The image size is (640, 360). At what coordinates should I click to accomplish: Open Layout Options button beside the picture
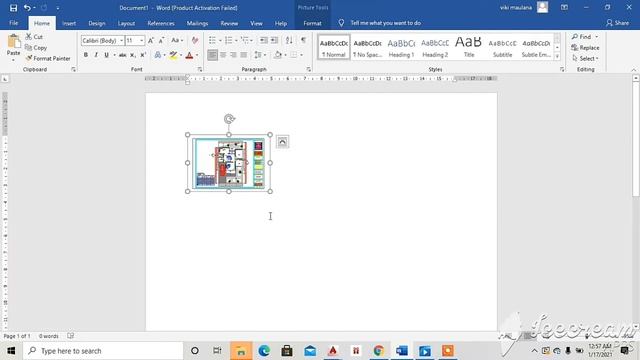coord(282,142)
